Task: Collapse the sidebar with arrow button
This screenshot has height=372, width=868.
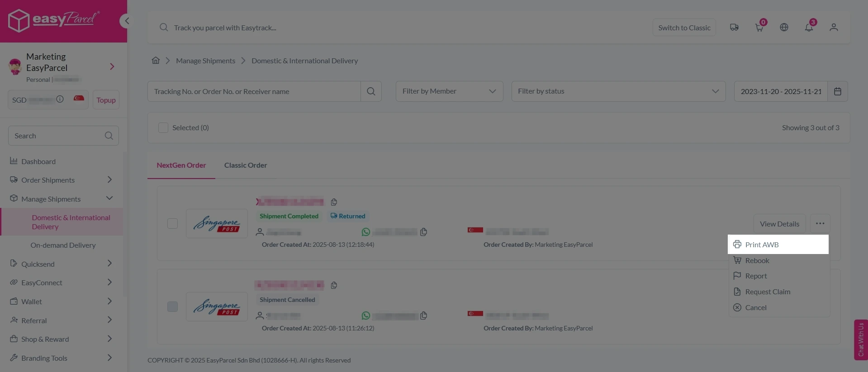Action: click(126, 21)
